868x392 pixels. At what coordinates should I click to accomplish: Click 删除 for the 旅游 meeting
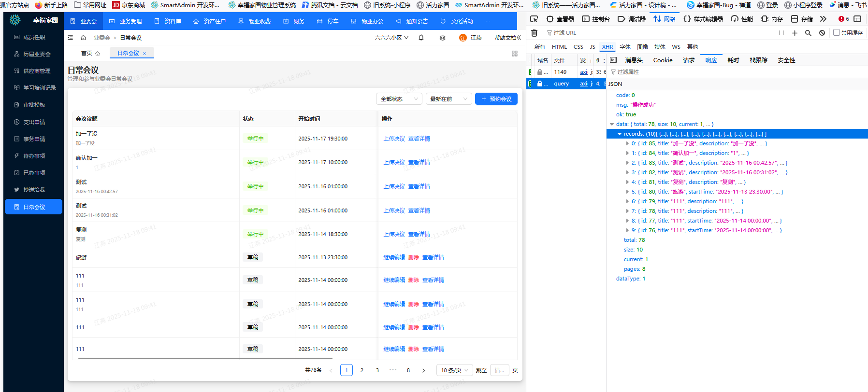[x=413, y=257]
